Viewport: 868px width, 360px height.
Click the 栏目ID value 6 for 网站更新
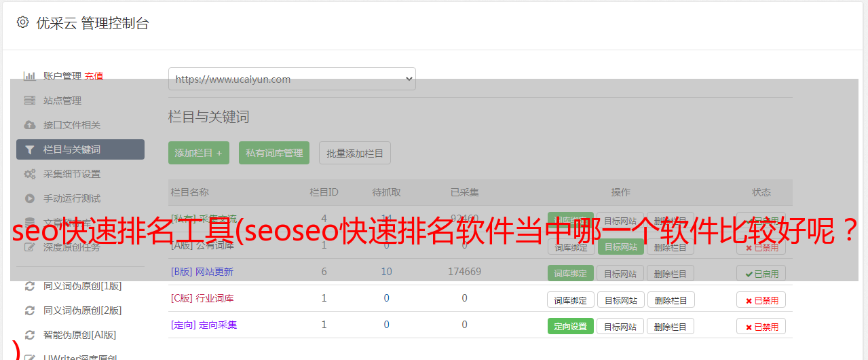[324, 272]
